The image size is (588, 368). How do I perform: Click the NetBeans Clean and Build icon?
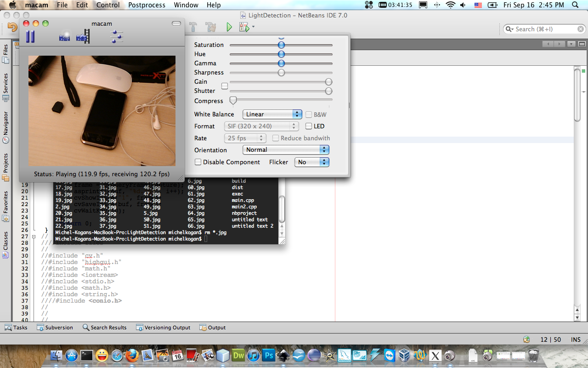click(211, 28)
